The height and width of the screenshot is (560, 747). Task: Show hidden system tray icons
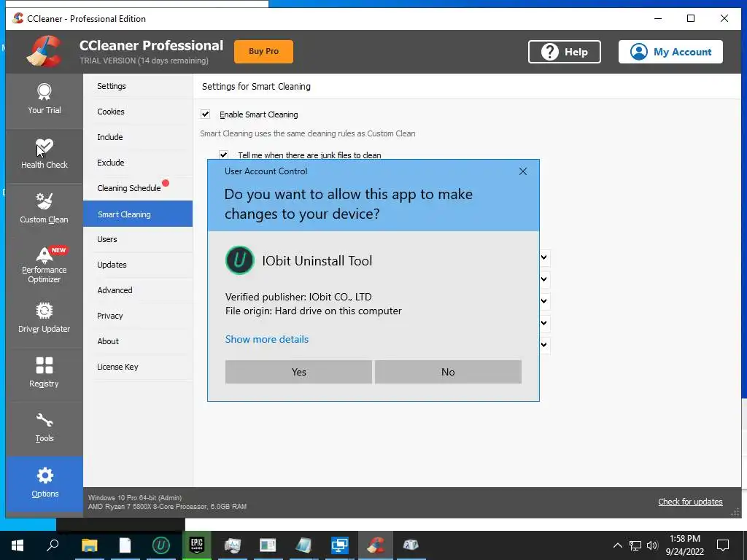[x=617, y=545]
